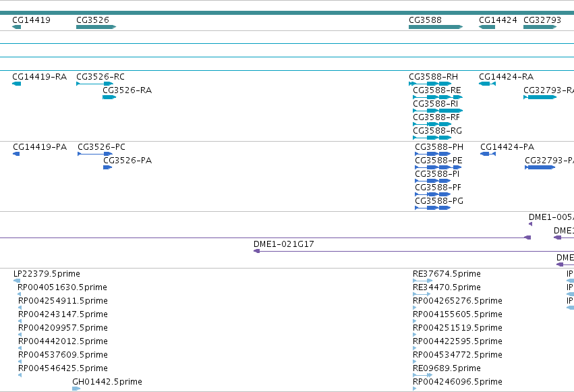The image size is (574, 392).
Task: Open the CG3526-PC protein feature
Action: pos(101,147)
